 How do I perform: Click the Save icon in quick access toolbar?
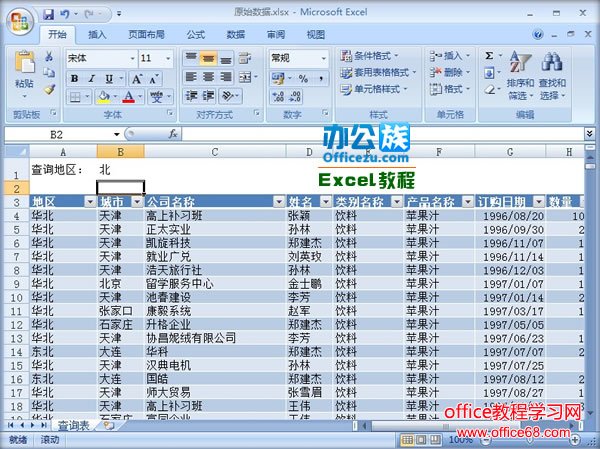pyautogui.click(x=49, y=16)
